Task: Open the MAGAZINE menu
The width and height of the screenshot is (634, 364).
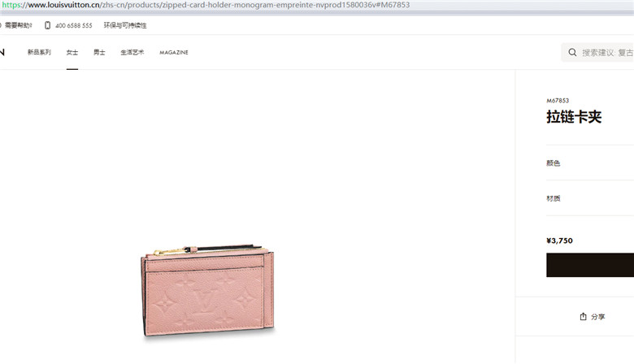Action: (174, 53)
